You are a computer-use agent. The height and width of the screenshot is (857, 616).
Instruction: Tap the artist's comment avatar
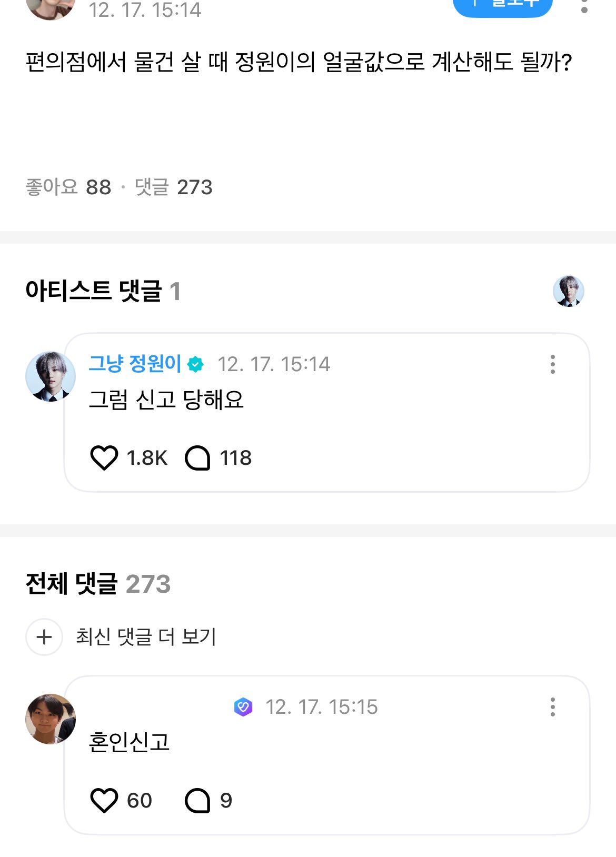click(51, 376)
